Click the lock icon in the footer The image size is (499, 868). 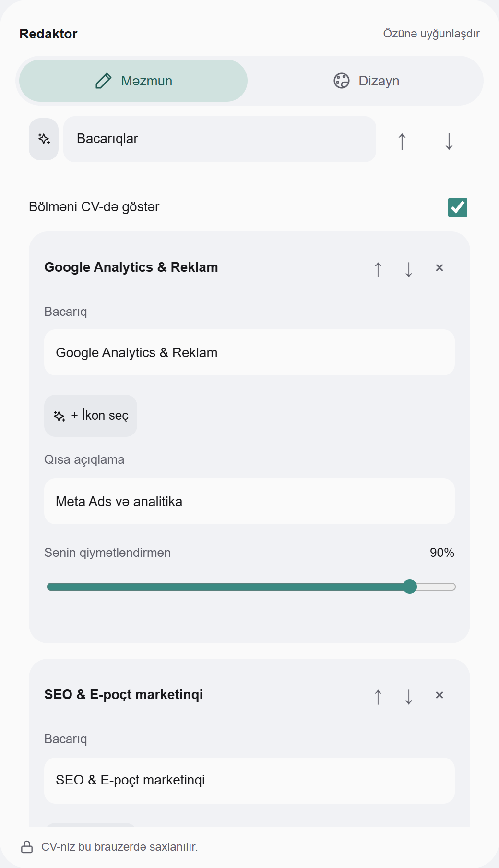click(27, 847)
